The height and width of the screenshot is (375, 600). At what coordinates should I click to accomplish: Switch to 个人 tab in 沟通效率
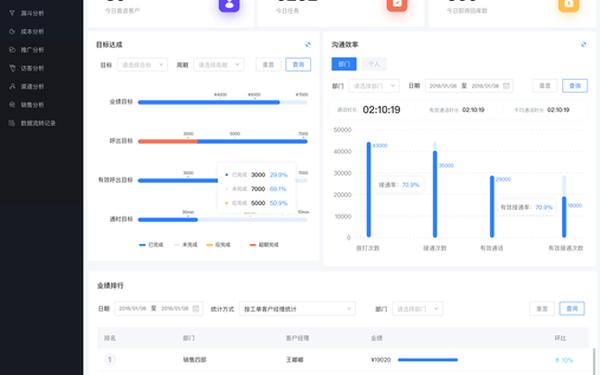[374, 64]
